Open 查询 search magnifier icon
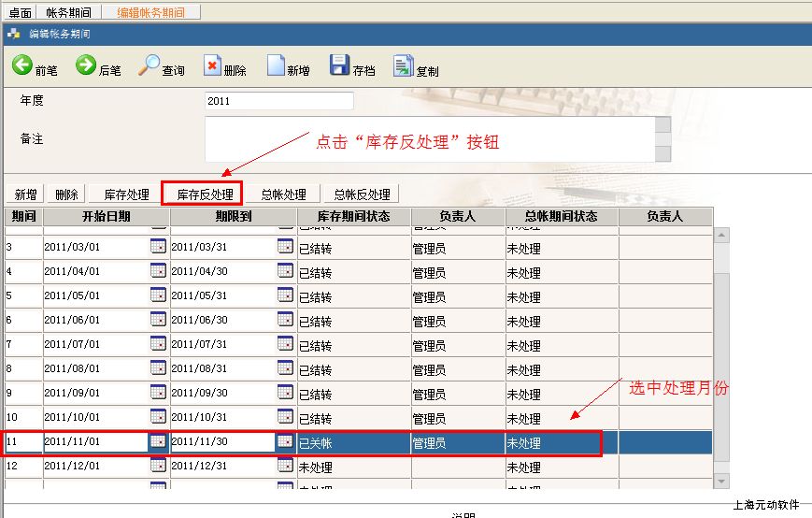The height and width of the screenshot is (518, 812). pyautogui.click(x=149, y=65)
